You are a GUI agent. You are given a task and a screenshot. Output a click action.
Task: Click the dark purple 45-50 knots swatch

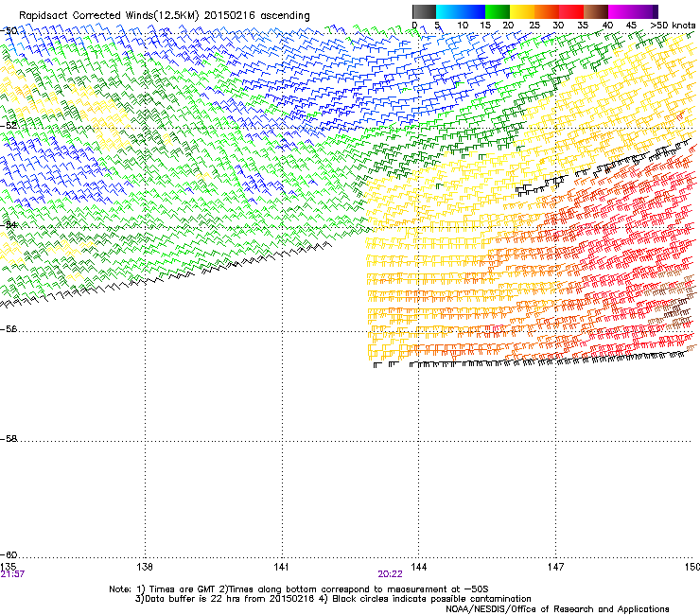645,11
